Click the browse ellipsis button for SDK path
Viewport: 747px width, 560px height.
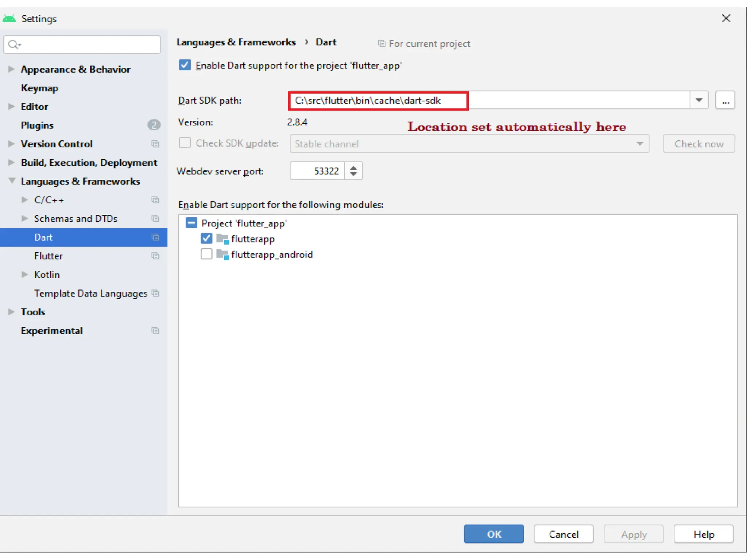[725, 101]
